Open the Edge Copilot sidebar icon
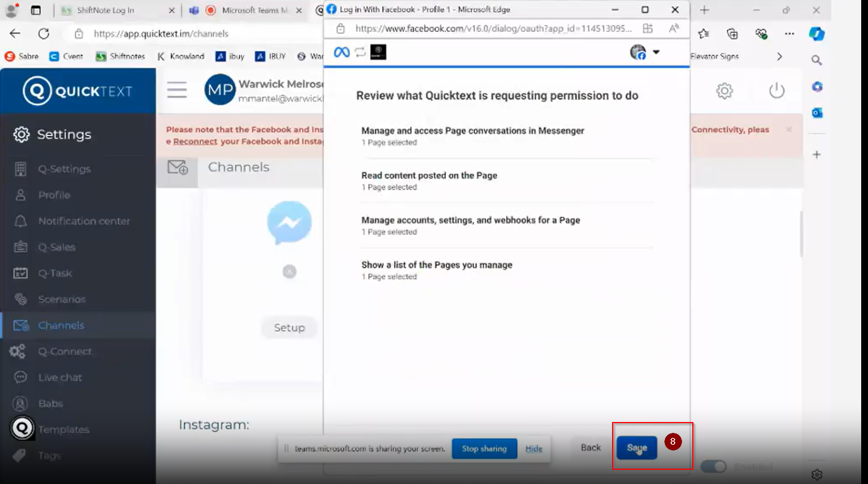 pyautogui.click(x=817, y=34)
